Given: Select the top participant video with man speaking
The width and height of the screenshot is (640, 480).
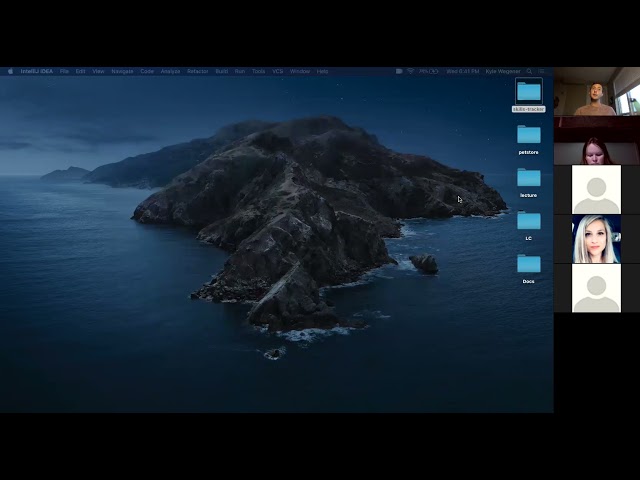Looking at the screenshot, I should pyautogui.click(x=597, y=91).
